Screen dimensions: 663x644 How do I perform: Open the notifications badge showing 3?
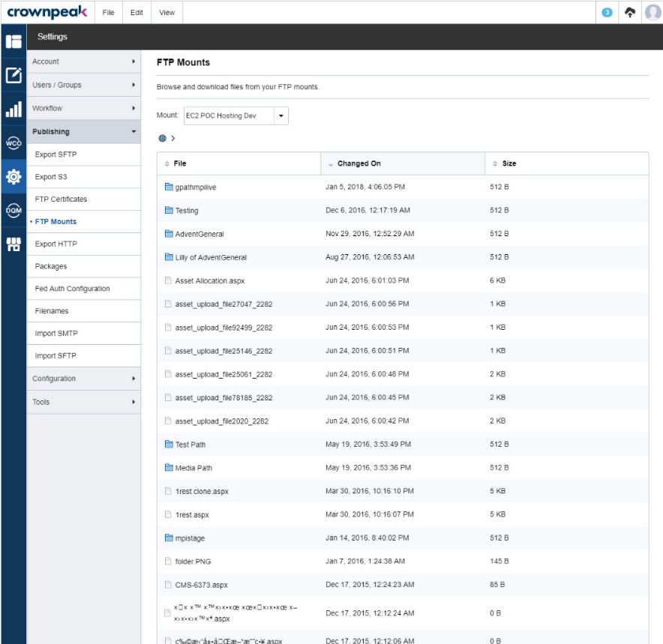[x=607, y=12]
